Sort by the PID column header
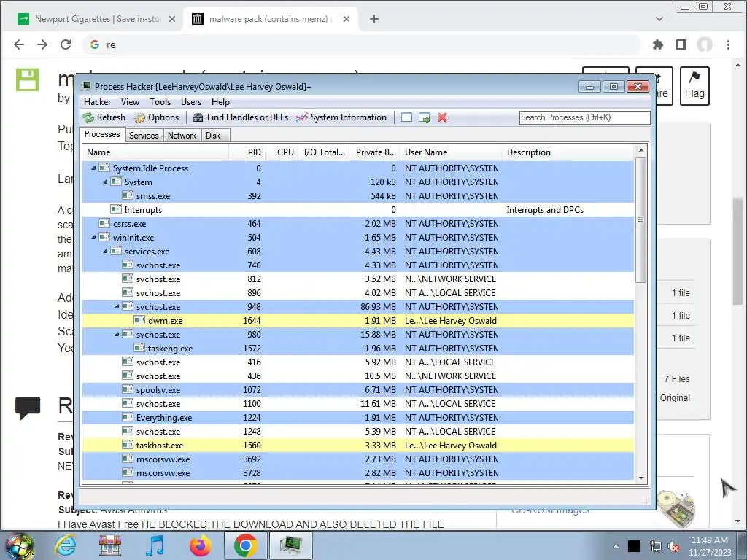This screenshot has width=747, height=560. 247,152
